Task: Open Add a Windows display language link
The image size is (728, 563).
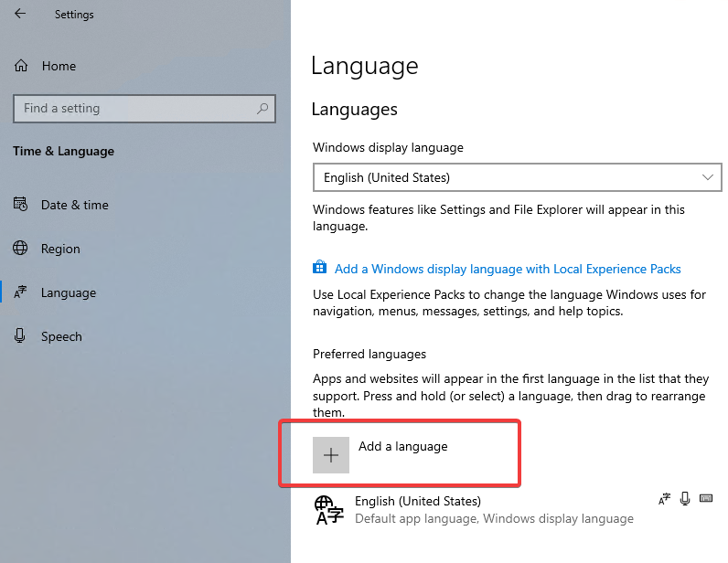Action: (x=508, y=269)
